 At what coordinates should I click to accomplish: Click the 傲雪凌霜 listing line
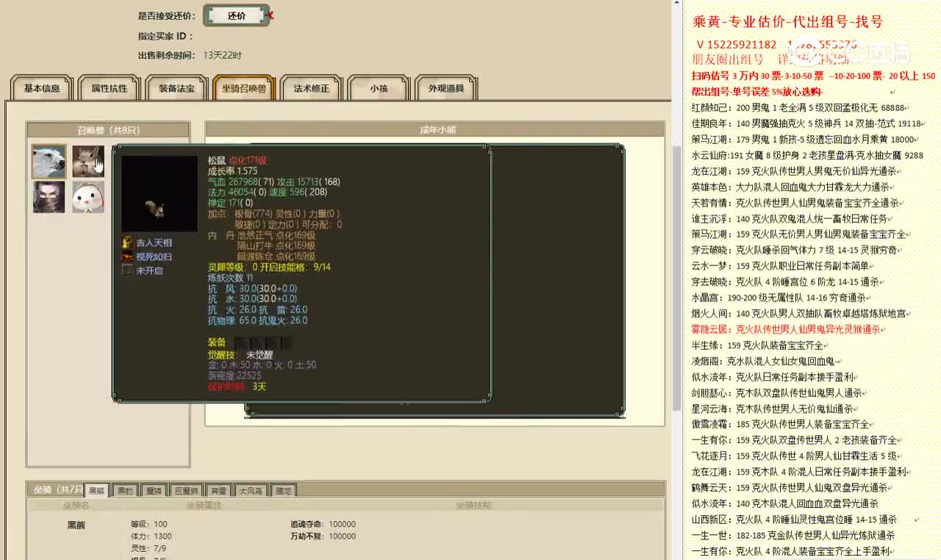pos(781,424)
